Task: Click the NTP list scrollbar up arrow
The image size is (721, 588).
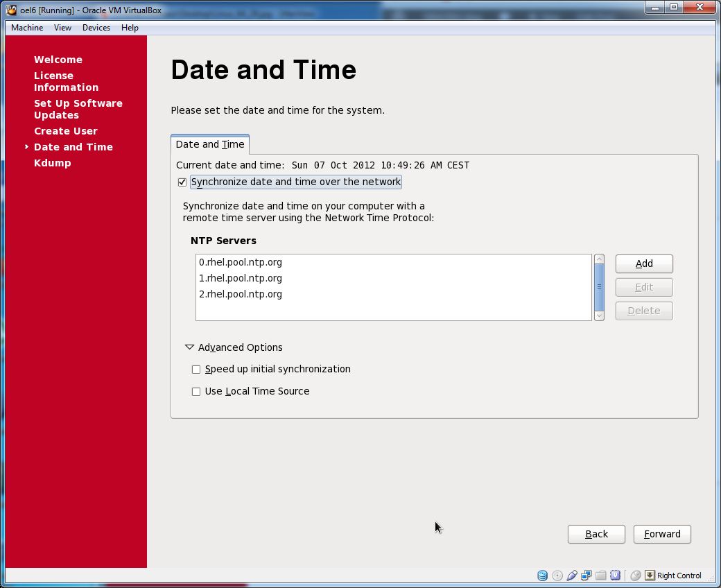Action: [599, 259]
